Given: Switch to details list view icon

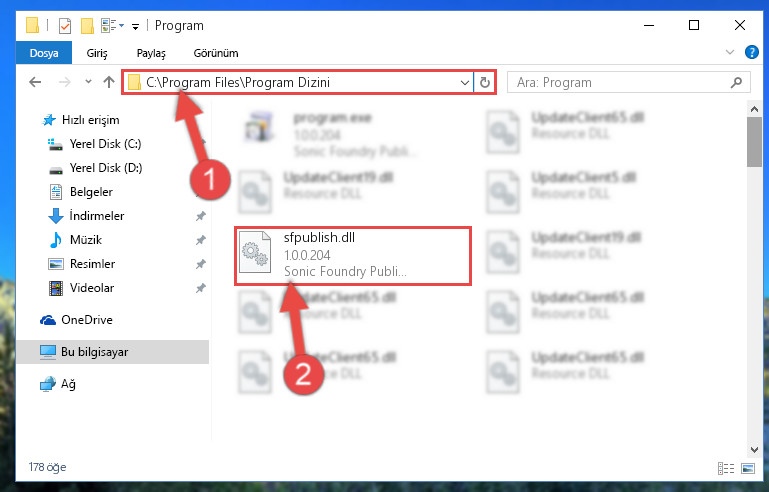Looking at the screenshot, I should 726,468.
